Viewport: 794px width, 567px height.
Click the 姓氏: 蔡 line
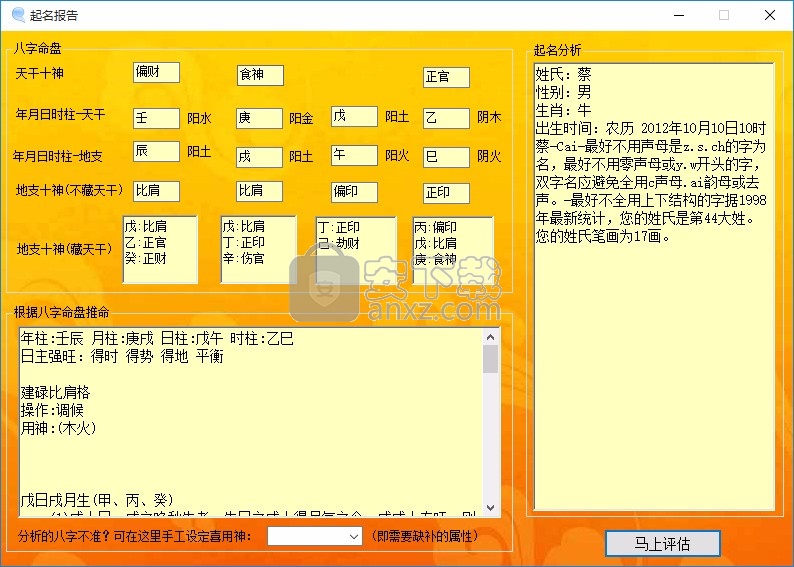[563, 74]
